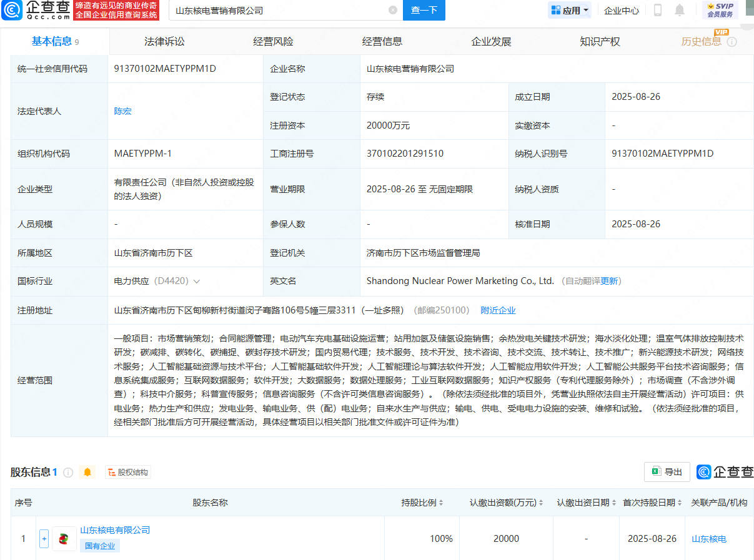Expand the 电力供应 (D4420) industry dropdown

coord(197,282)
